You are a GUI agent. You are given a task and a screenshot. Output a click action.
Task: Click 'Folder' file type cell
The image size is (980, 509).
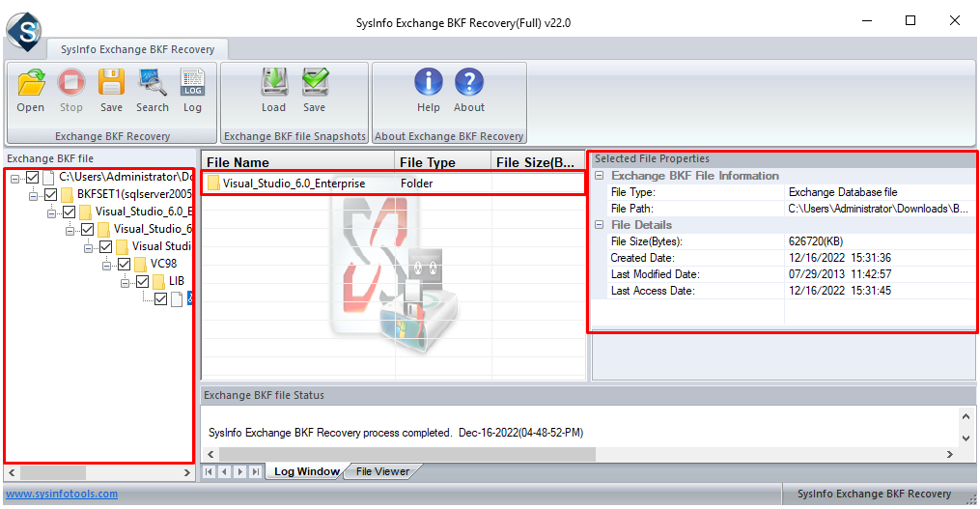tap(417, 184)
